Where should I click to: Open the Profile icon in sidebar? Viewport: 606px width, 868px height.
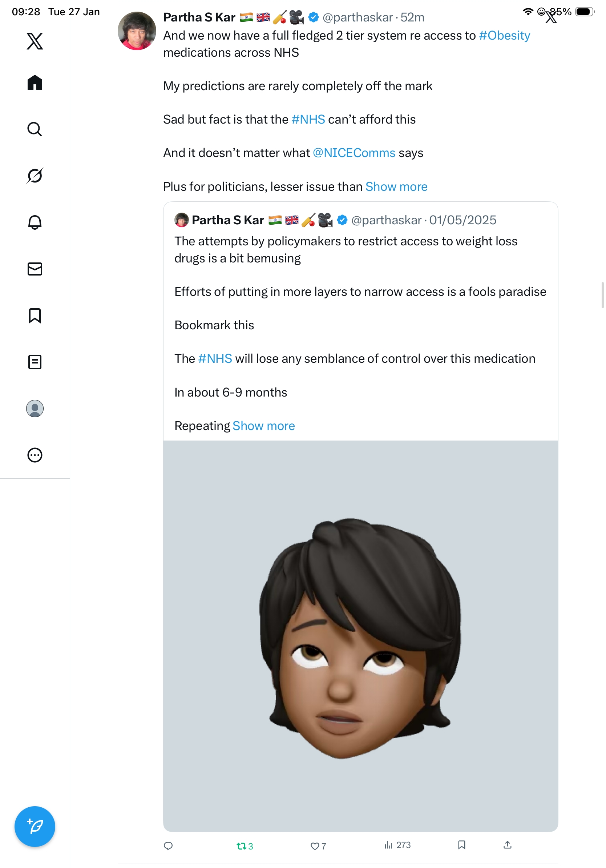(x=35, y=408)
